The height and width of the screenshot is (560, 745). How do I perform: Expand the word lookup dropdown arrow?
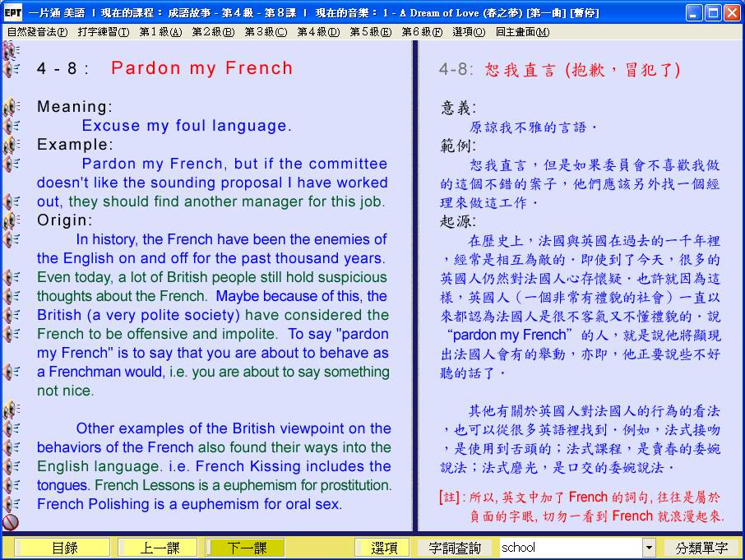click(x=649, y=548)
